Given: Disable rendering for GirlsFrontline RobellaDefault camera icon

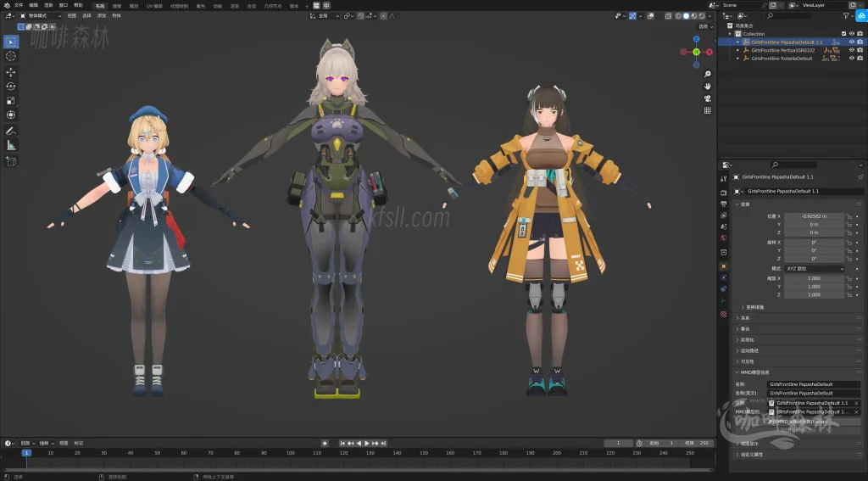Looking at the screenshot, I should pos(860,59).
